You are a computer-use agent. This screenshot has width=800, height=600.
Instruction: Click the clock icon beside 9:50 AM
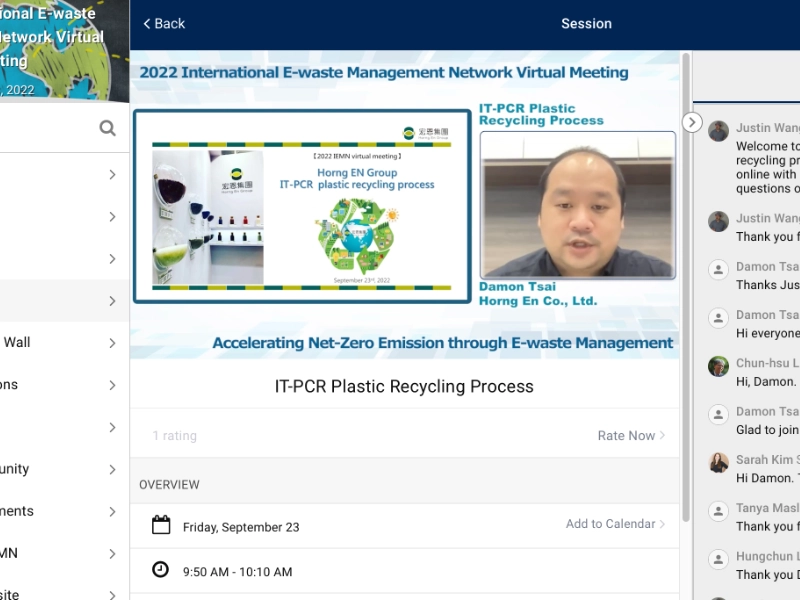(160, 570)
